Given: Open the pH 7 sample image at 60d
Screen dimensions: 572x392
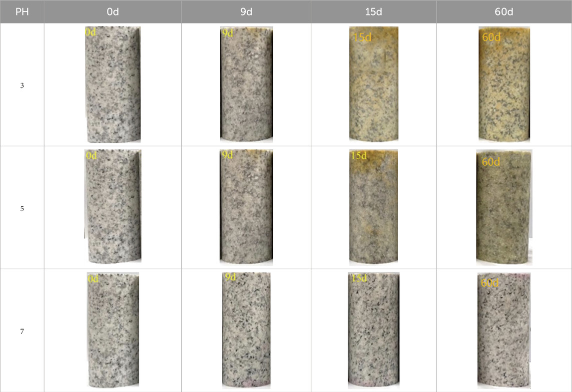Looking at the screenshot, I should [504, 331].
